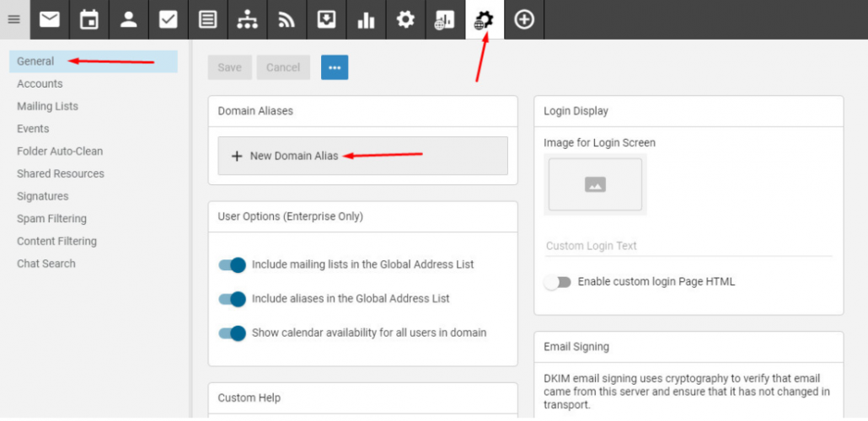Click the Email Signing heading

(576, 347)
